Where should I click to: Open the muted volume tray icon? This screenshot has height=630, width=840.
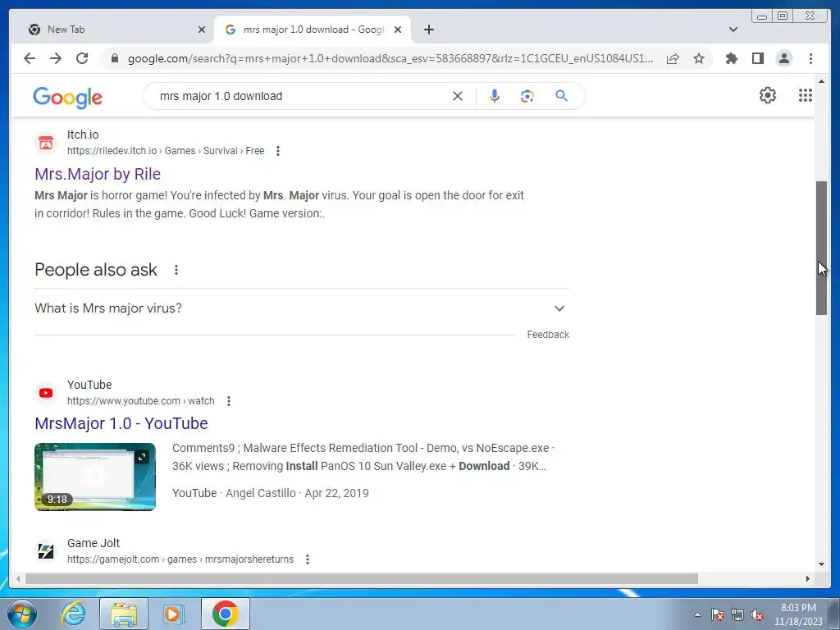(x=757, y=614)
